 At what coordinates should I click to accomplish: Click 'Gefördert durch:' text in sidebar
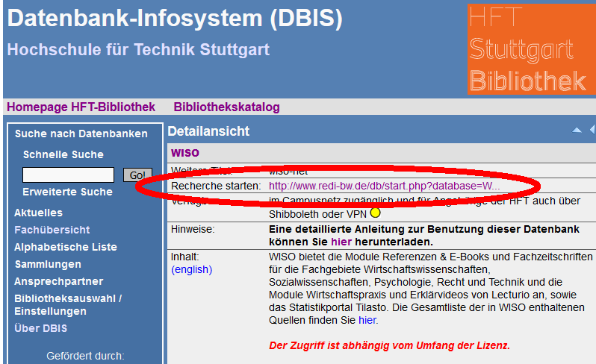tap(85, 356)
